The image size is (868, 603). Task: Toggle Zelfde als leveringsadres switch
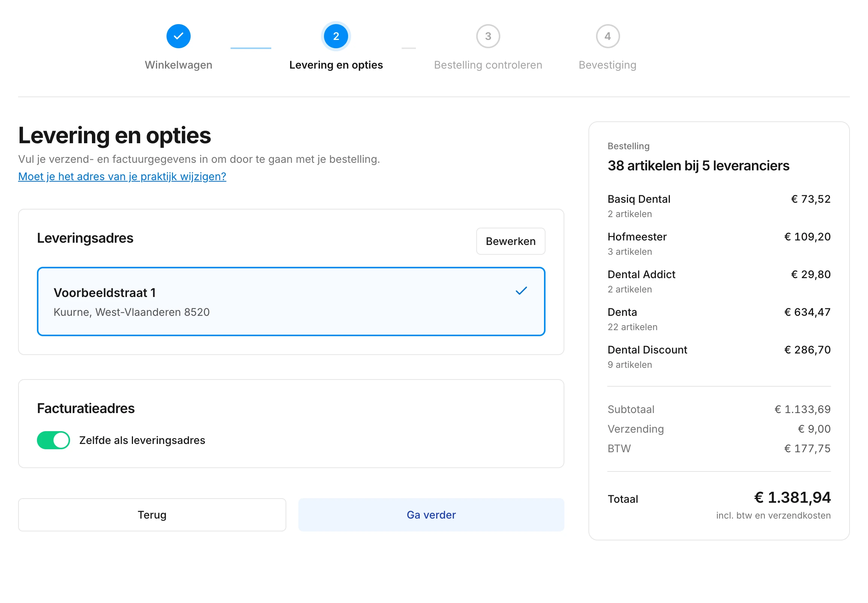pos(53,440)
